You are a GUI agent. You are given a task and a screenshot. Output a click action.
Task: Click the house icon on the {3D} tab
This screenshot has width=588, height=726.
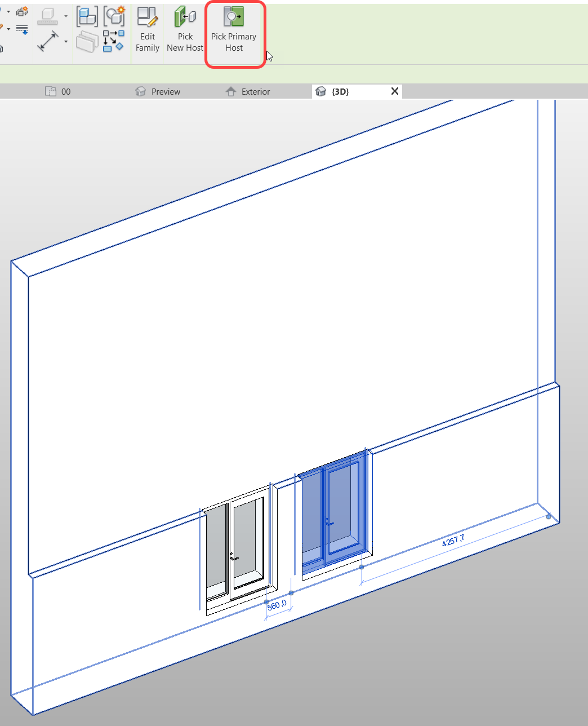tap(321, 91)
